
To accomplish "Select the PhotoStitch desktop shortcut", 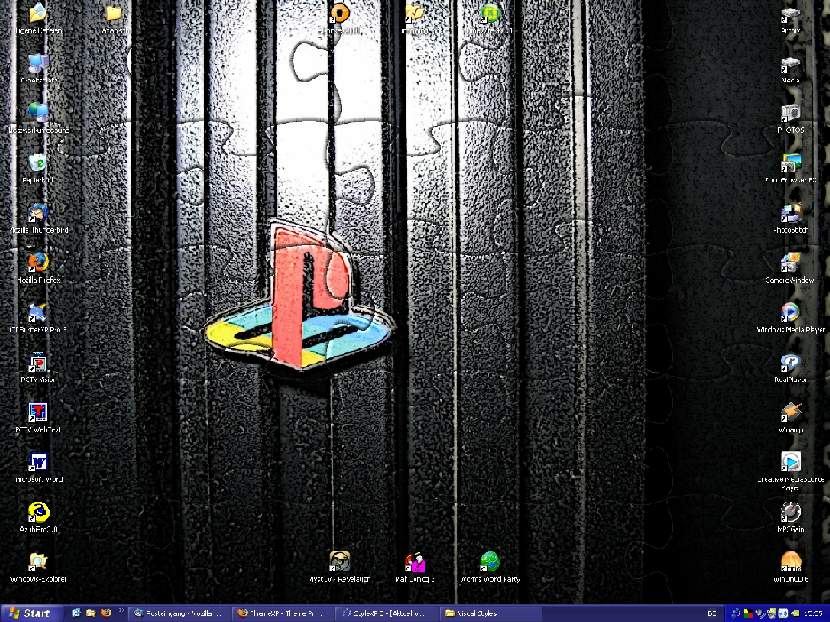I will point(791,219).
